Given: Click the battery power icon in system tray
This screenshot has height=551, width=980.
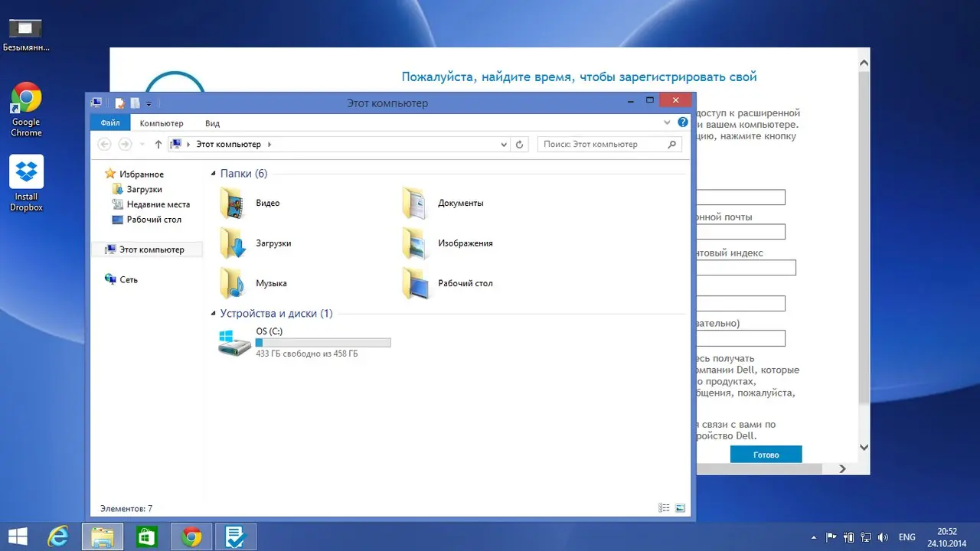Looking at the screenshot, I should point(849,536).
